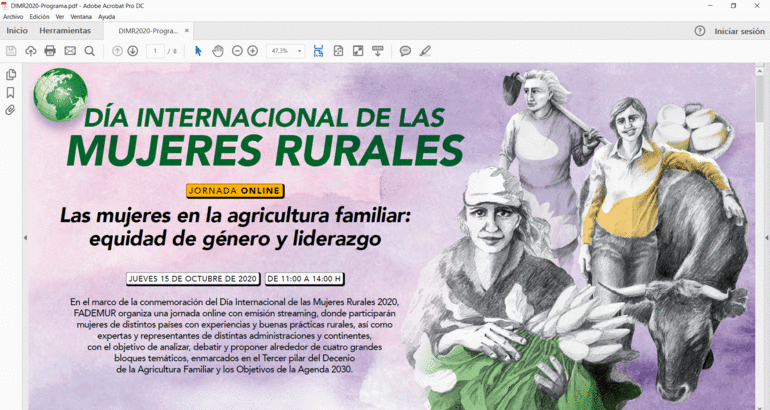Go to the next page arrow
This screenshot has height=410, width=770.
point(133,51)
